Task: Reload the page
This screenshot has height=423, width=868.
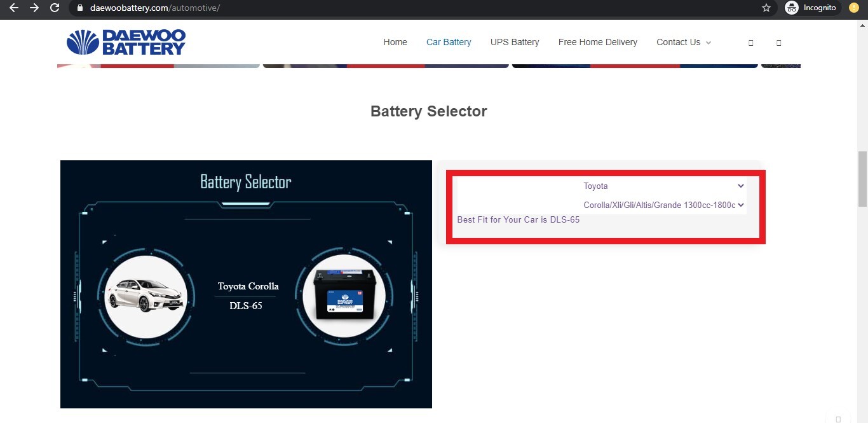Action: (x=55, y=8)
